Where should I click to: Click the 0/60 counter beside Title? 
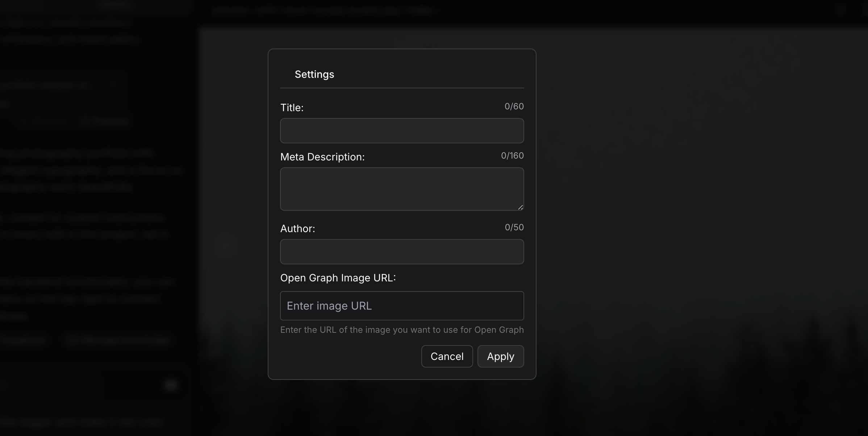tap(514, 106)
